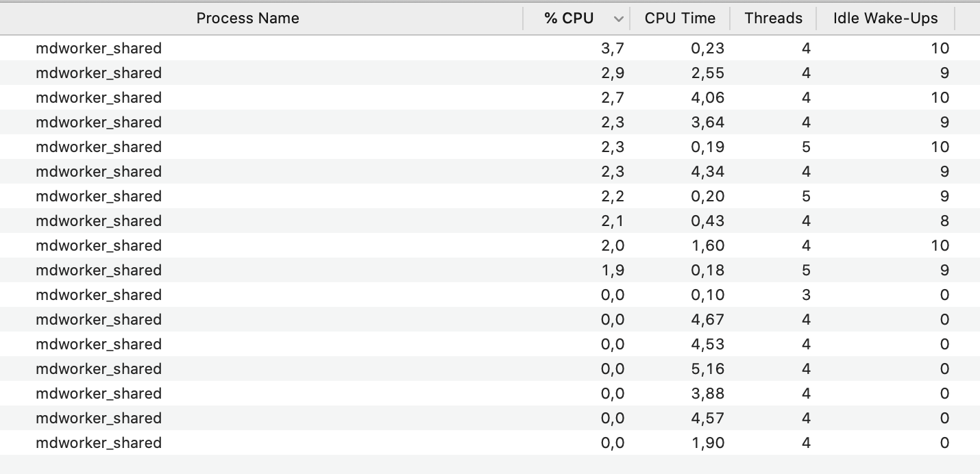Image resolution: width=980 pixels, height=474 pixels.
Task: Select mdworker_shared row with CPU Time 3,88
Action: click(99, 393)
